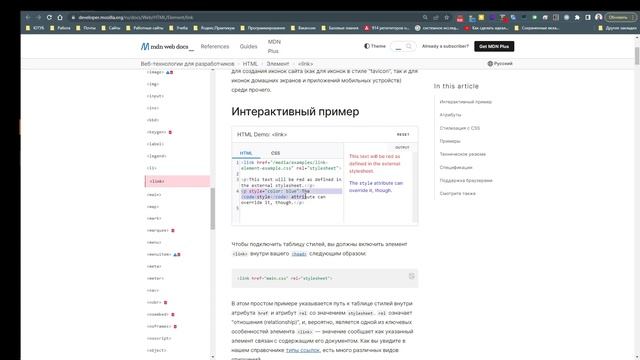Viewport: 640px width, 360px height.
Task: Click the MDN web docs logo
Action: pos(167,47)
